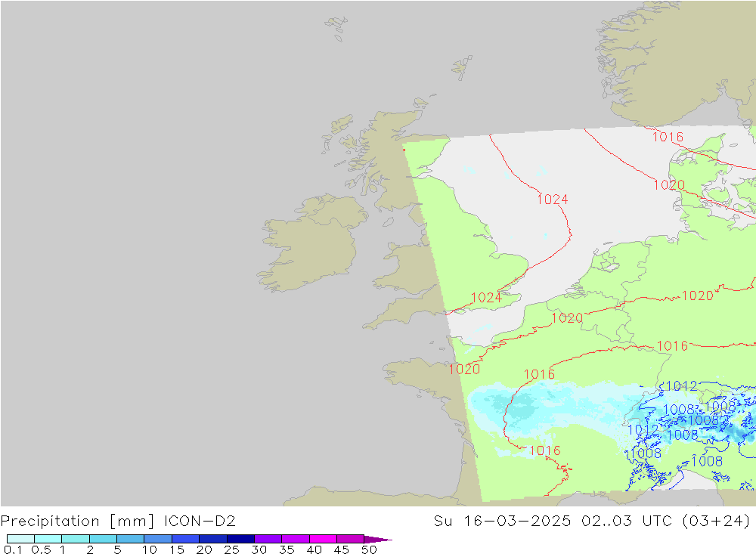Select the legend swatch between 2 and 5
This screenshot has height=554, width=756.
pos(103,539)
